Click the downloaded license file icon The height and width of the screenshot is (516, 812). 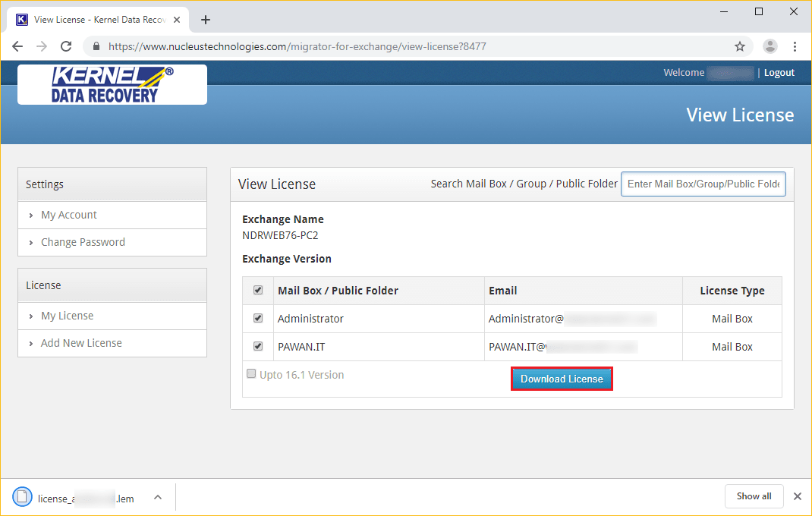[x=22, y=497]
